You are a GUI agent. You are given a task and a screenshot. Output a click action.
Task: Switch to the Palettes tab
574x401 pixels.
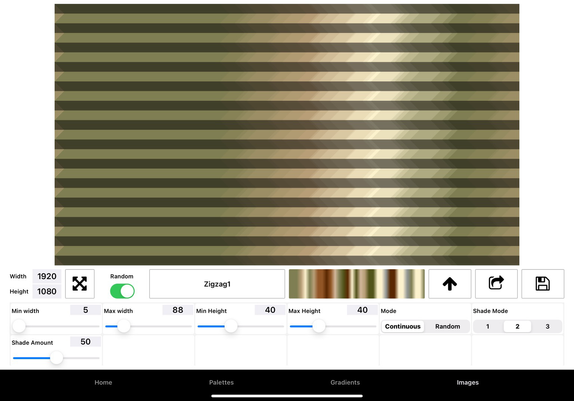[221, 382]
